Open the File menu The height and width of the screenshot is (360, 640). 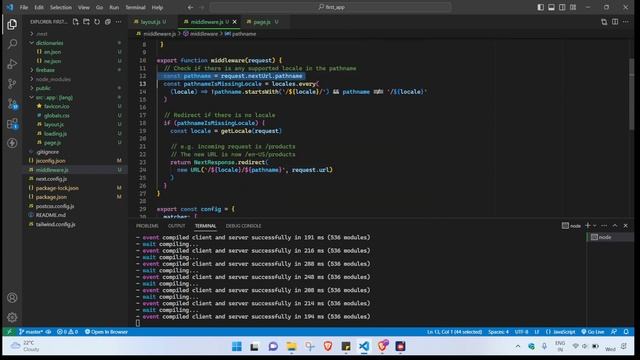coord(24,7)
